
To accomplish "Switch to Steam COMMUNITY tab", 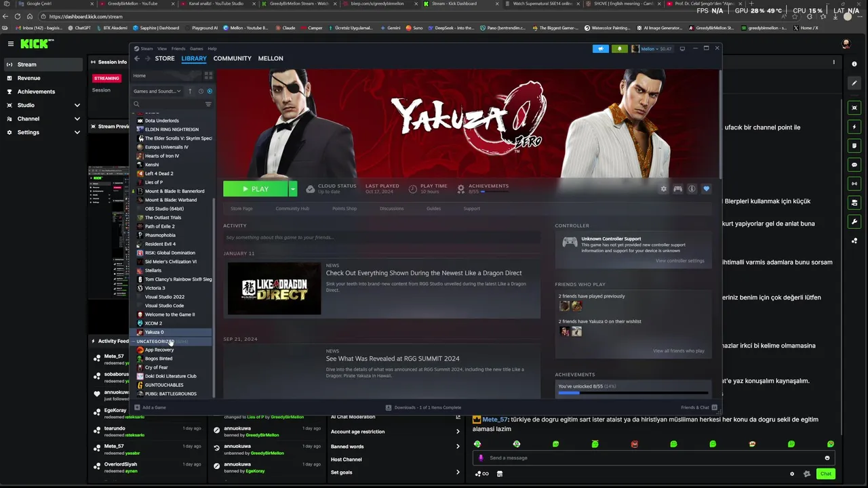I will [232, 58].
